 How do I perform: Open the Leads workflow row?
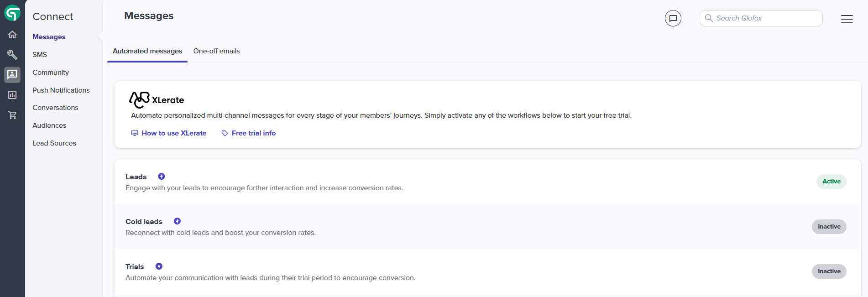point(487,182)
